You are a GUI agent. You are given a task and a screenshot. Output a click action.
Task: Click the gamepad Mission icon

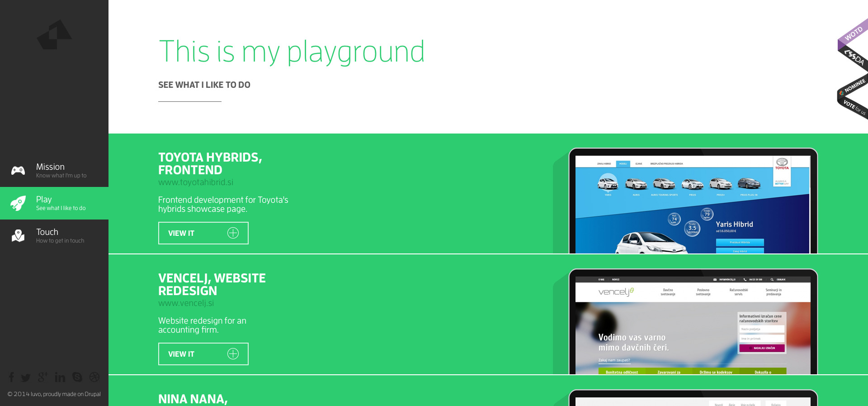pyautogui.click(x=18, y=170)
